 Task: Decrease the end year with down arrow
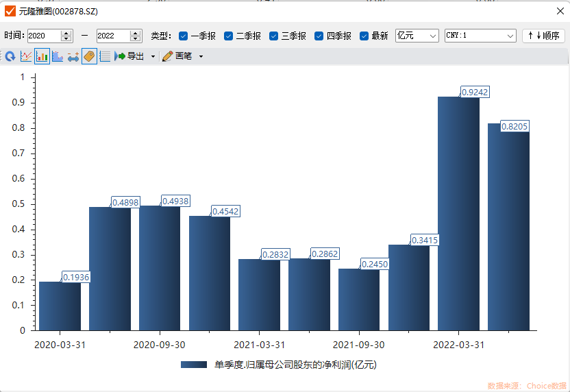click(135, 38)
